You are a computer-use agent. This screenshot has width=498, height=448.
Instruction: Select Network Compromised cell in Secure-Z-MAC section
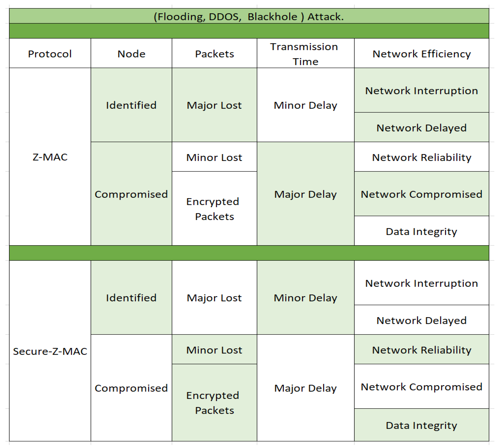pyautogui.click(x=421, y=387)
